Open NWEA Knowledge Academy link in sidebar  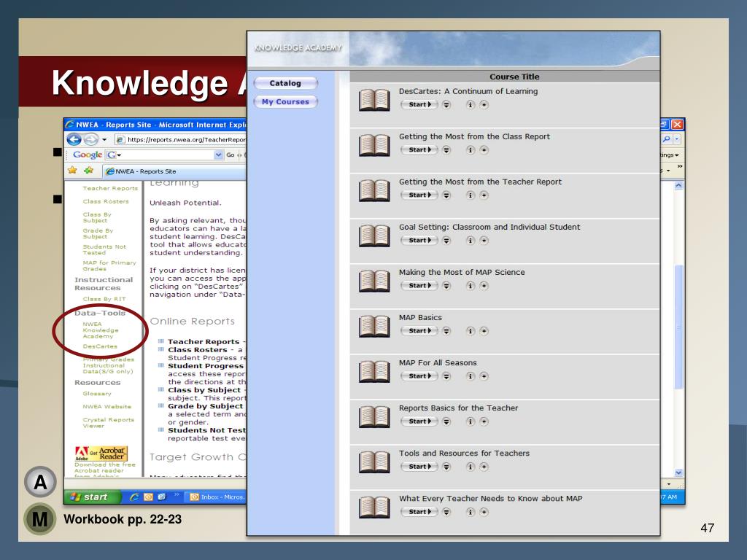(101, 330)
